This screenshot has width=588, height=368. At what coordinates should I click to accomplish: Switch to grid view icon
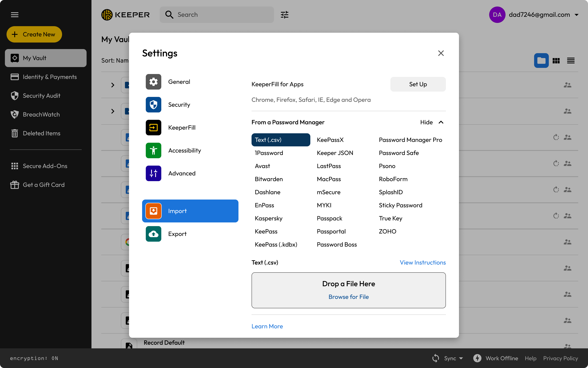pos(556,60)
